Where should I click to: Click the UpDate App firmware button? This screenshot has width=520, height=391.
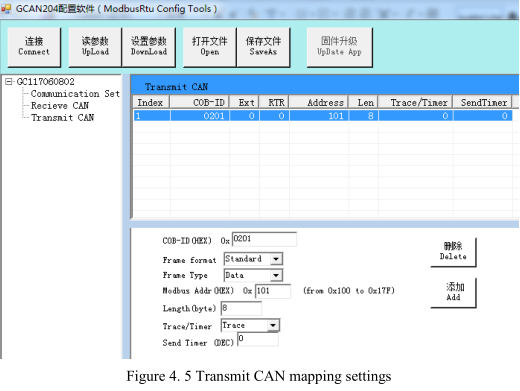click(x=339, y=47)
